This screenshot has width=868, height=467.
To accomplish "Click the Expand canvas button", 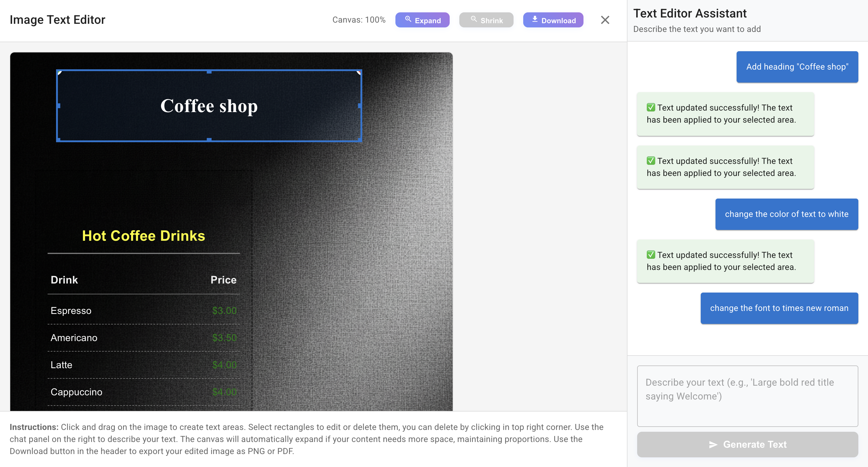I will pos(422,20).
